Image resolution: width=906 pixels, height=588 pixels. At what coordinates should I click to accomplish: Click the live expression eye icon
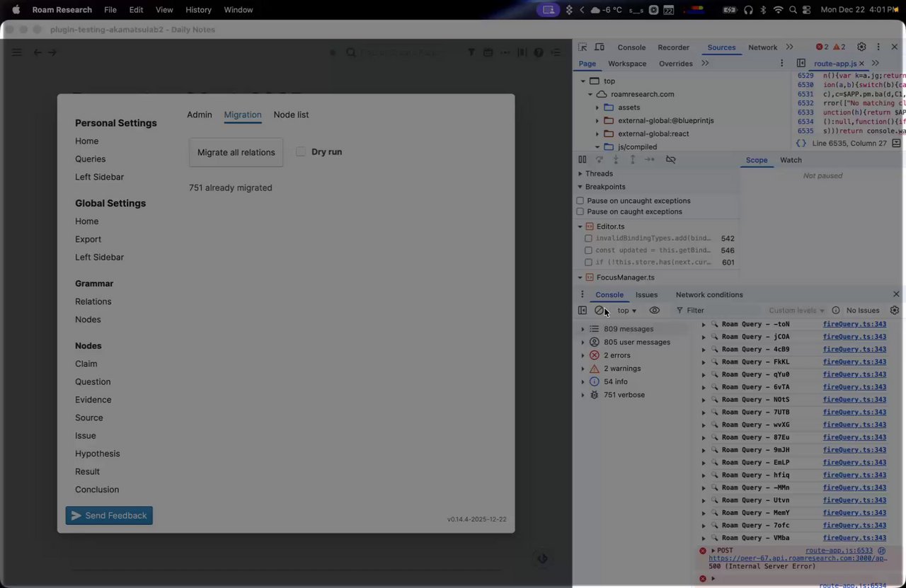655,311
